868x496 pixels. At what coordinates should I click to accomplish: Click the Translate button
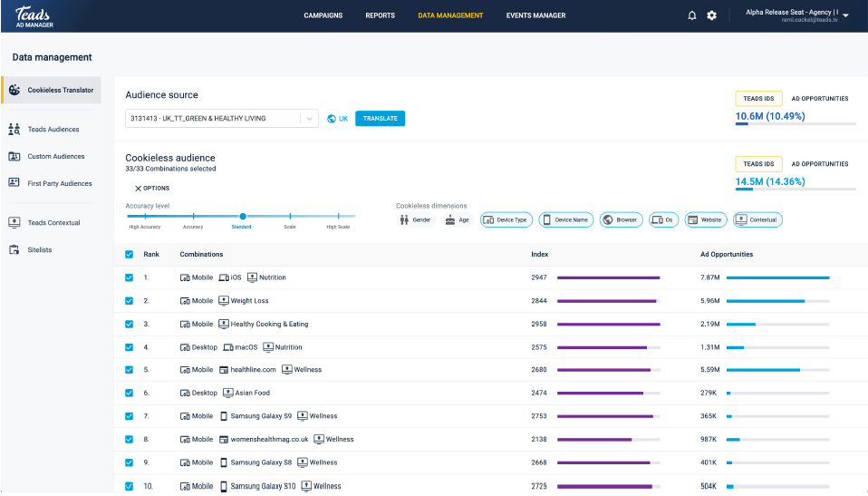pyautogui.click(x=381, y=119)
